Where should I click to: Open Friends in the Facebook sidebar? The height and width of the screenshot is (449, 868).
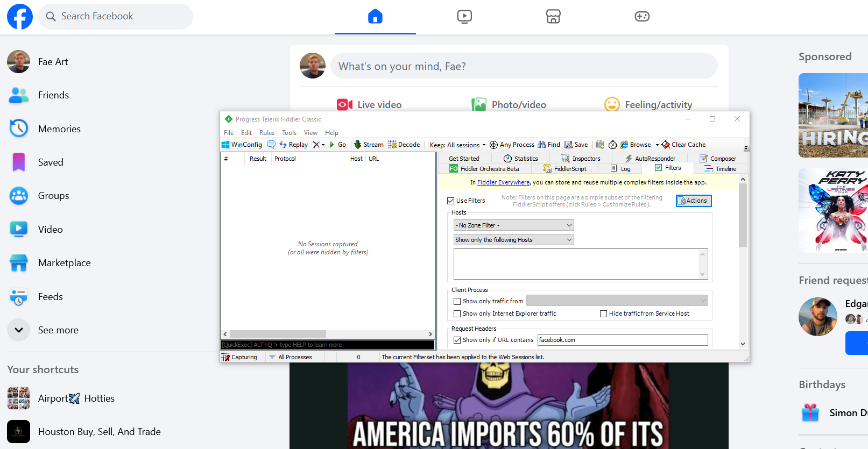pyautogui.click(x=39, y=95)
